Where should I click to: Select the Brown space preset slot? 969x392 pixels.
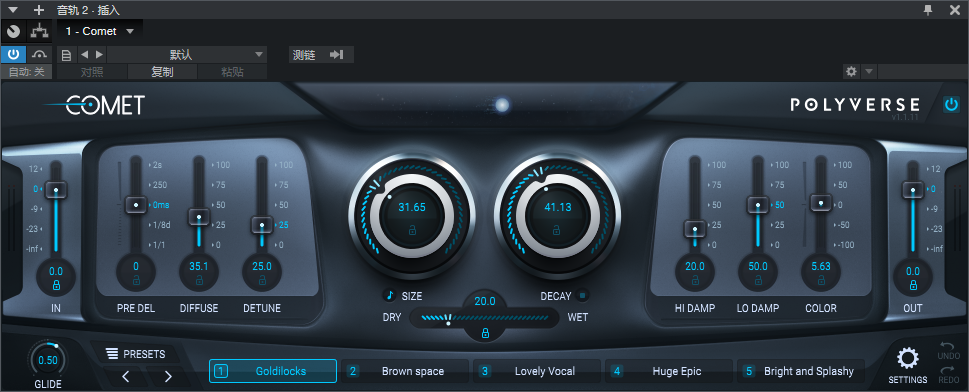coord(404,371)
